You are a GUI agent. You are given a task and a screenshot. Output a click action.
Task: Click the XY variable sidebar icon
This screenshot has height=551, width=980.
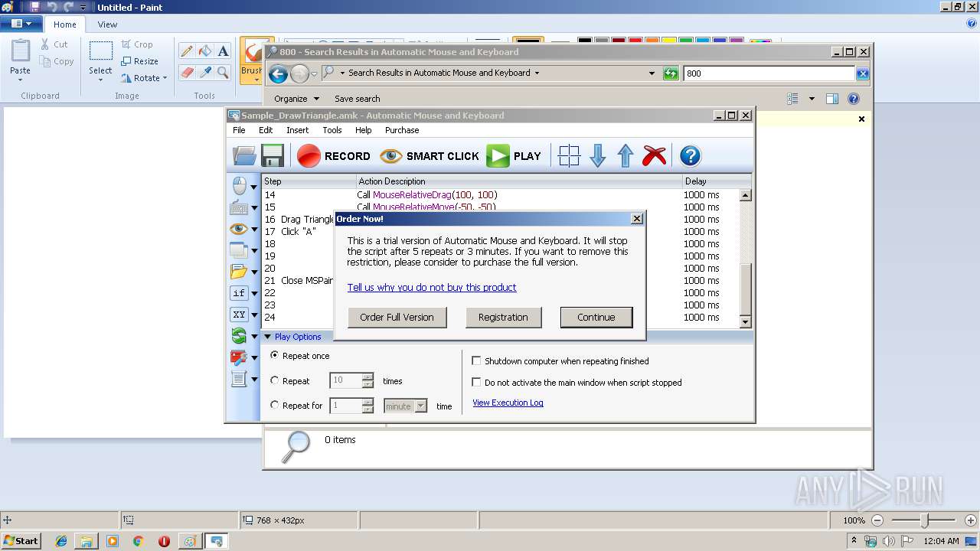239,315
